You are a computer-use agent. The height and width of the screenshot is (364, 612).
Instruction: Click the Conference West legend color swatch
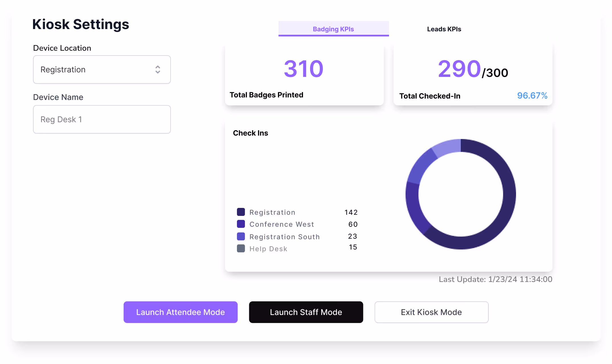tap(241, 224)
